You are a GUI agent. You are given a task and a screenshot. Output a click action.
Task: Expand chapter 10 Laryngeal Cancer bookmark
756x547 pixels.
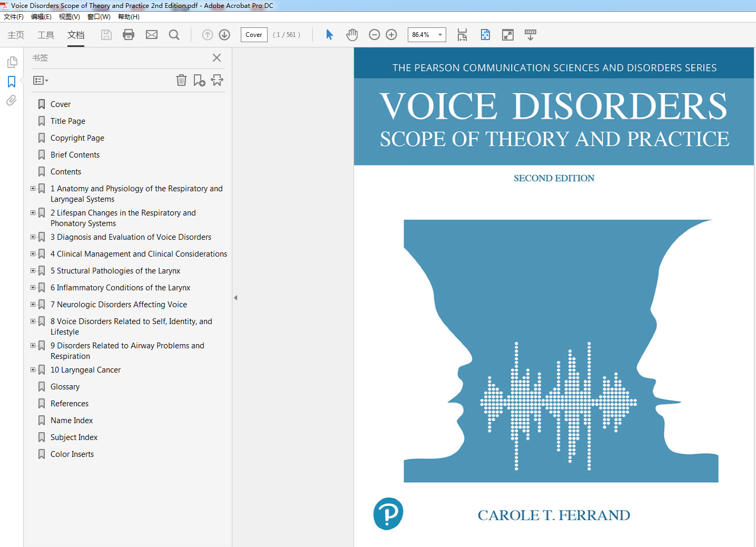tap(33, 370)
